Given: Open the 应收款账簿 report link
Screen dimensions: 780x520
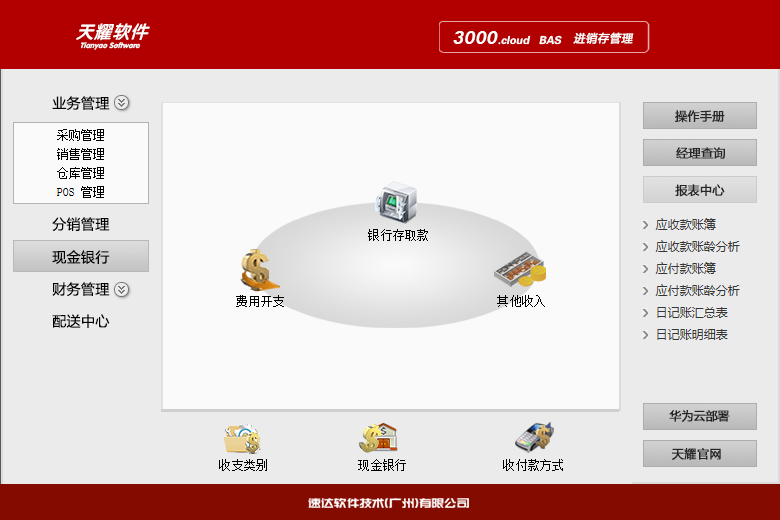Looking at the screenshot, I should pyautogui.click(x=685, y=225).
